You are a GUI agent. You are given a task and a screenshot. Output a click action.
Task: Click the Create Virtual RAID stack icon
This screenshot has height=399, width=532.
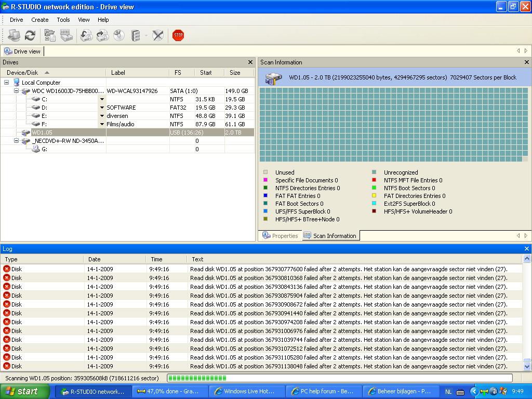136,35
